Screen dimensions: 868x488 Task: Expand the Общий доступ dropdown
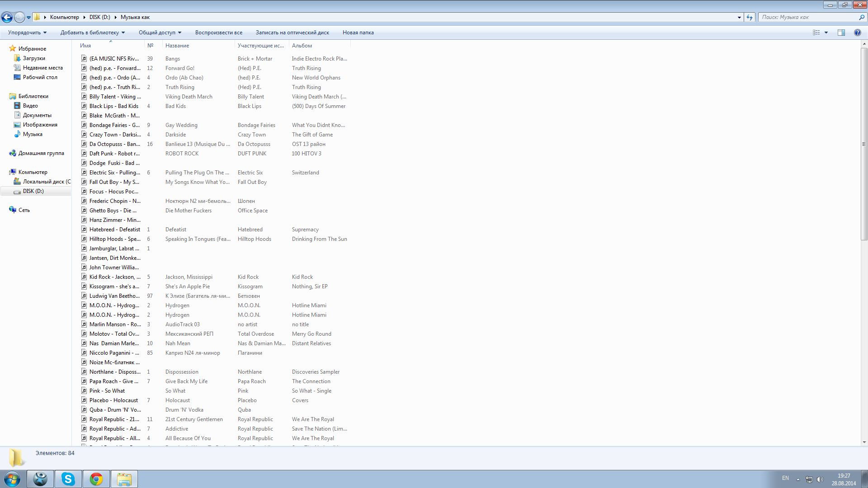pyautogui.click(x=160, y=33)
